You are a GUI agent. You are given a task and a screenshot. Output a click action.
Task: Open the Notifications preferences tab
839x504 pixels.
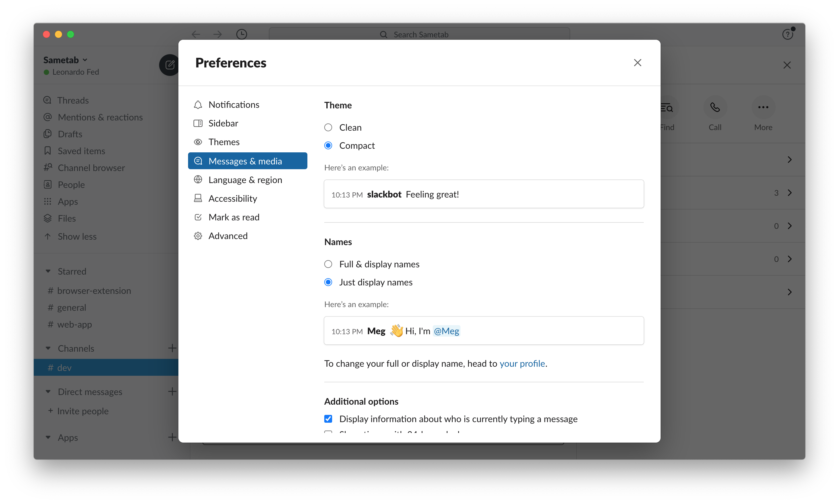click(x=234, y=104)
